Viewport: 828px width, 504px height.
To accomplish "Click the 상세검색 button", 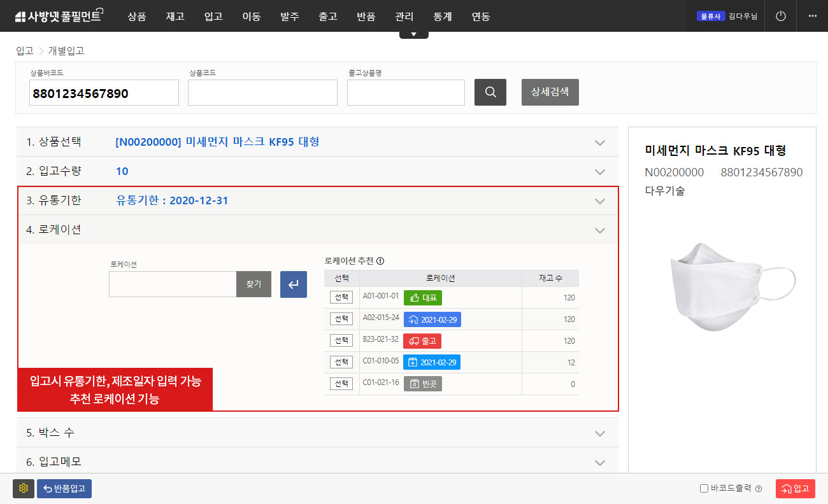I will click(x=550, y=92).
